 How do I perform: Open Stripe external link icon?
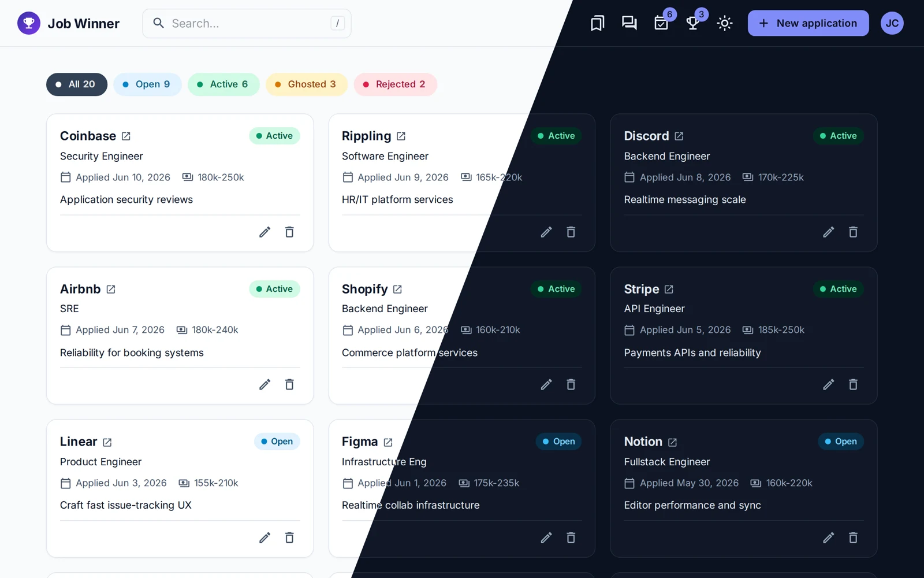(x=669, y=290)
